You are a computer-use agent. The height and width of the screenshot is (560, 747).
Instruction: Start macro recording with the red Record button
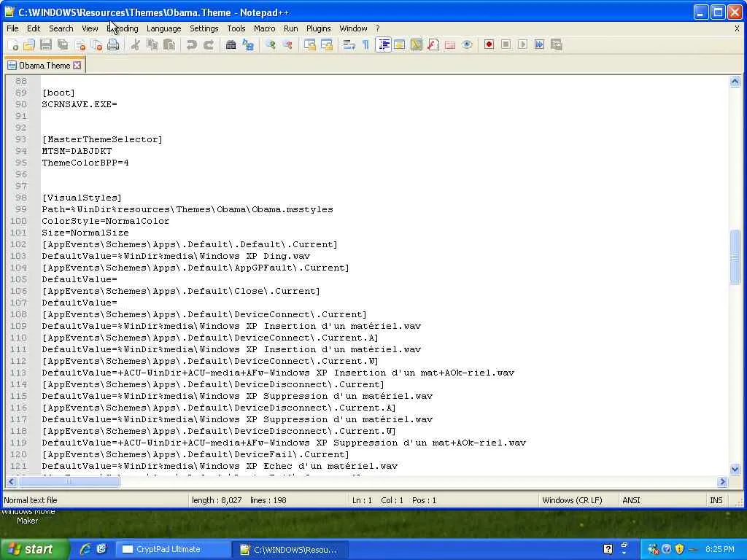pos(489,44)
